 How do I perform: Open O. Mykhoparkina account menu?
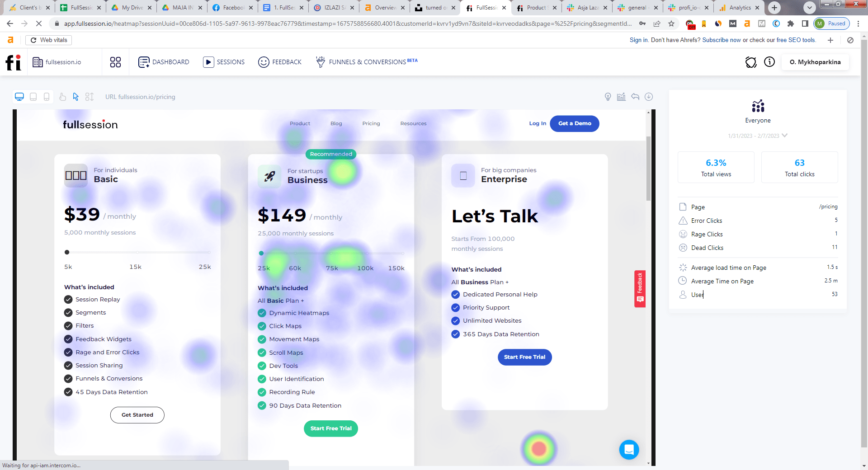pyautogui.click(x=815, y=62)
